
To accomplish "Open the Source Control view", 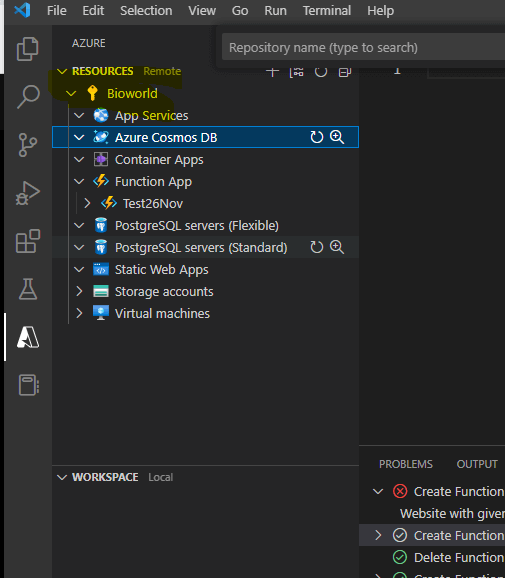I will [x=28, y=145].
